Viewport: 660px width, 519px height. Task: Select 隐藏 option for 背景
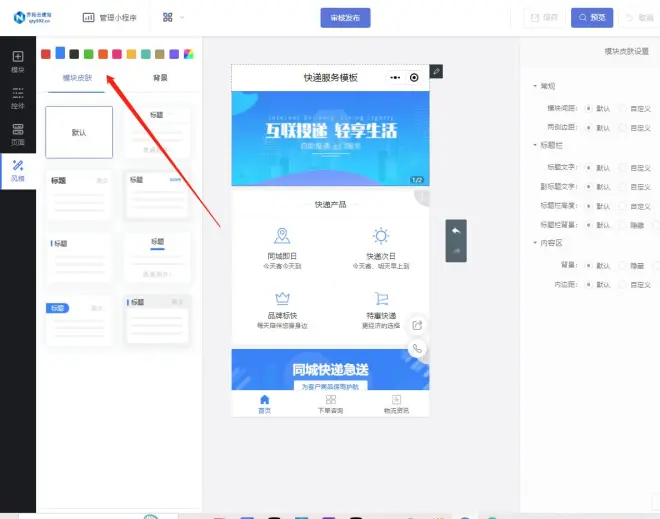[x=623, y=265]
